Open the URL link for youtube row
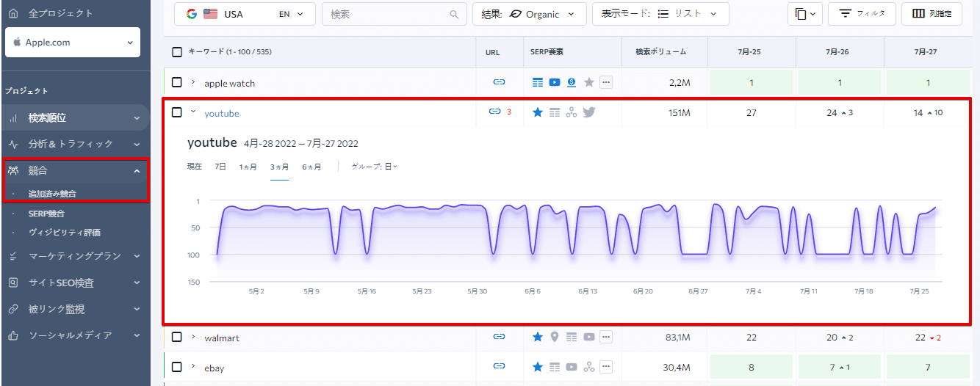Viewport: 980px width, 386px height. 494,112
